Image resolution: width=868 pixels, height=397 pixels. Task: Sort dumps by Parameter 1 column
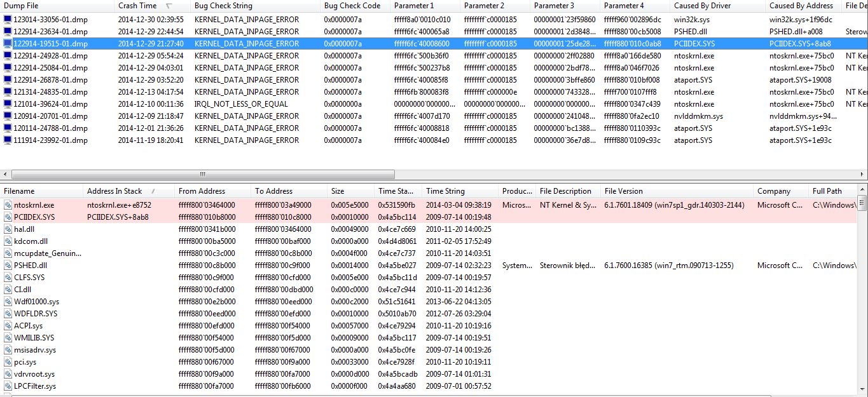tap(425, 6)
